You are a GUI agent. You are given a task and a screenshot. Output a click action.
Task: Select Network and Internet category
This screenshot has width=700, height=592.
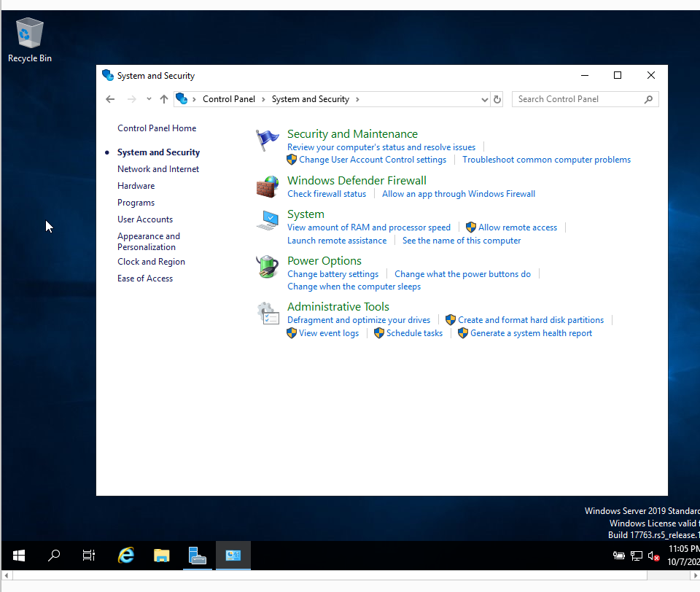[158, 169]
